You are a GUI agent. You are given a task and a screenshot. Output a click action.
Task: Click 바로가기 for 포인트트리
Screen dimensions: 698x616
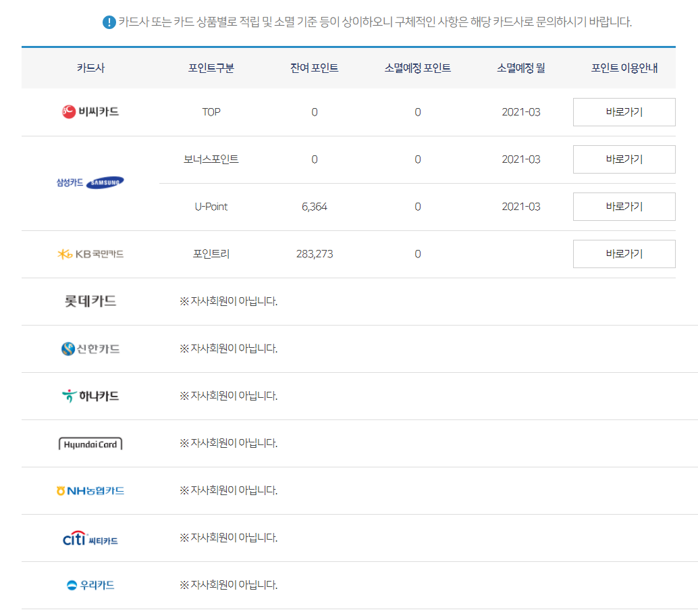click(x=623, y=254)
